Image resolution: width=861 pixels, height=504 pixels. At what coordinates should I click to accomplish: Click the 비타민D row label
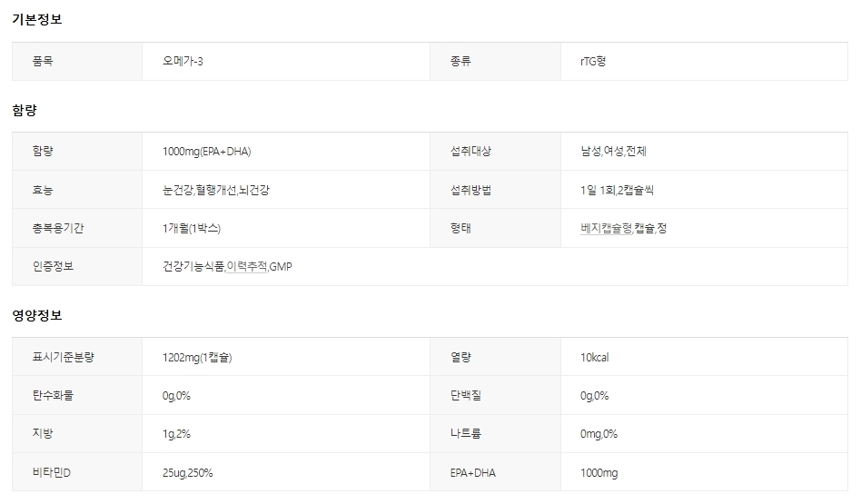pos(51,473)
